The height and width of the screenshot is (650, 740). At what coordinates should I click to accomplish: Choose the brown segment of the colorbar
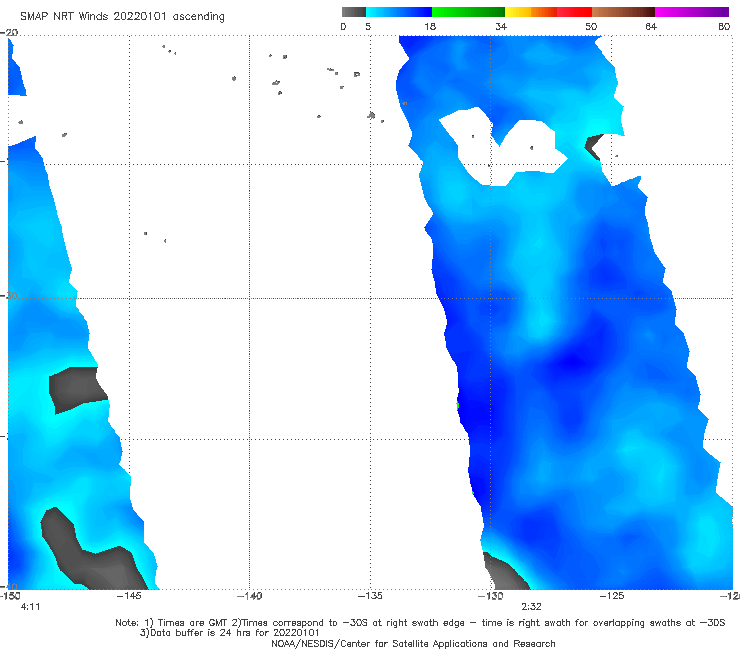pyautogui.click(x=623, y=12)
